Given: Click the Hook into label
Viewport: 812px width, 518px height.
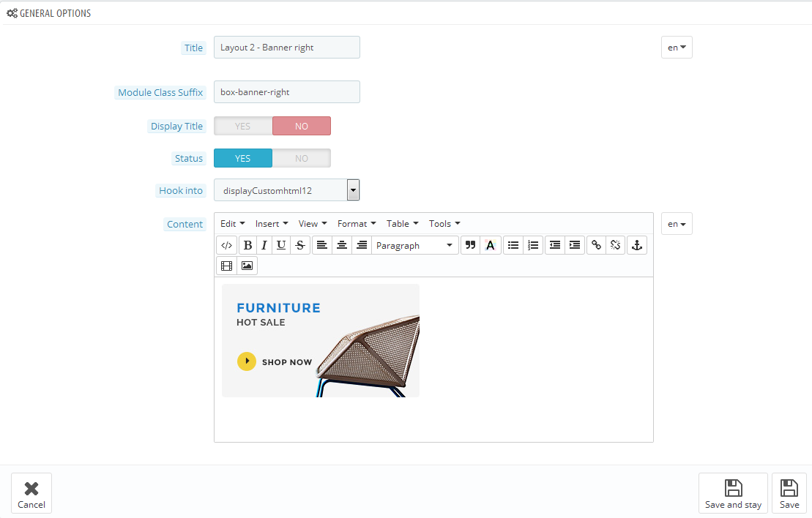Looking at the screenshot, I should 181,190.
